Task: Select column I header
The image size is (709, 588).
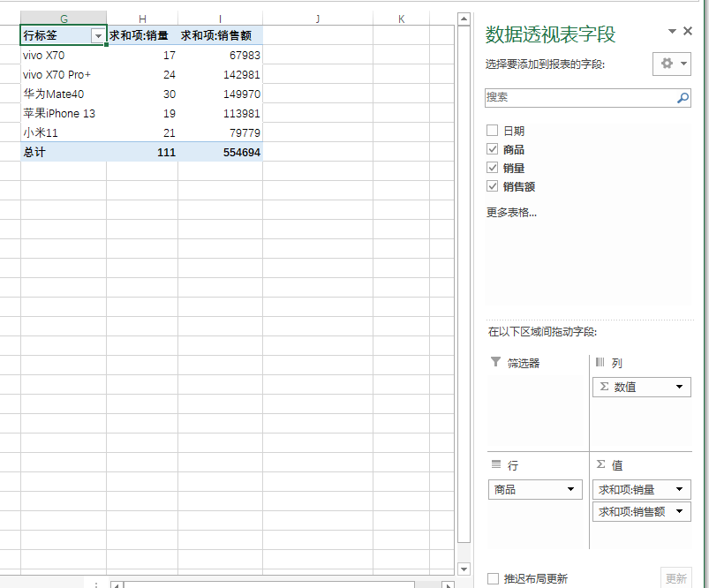Action: point(220,19)
